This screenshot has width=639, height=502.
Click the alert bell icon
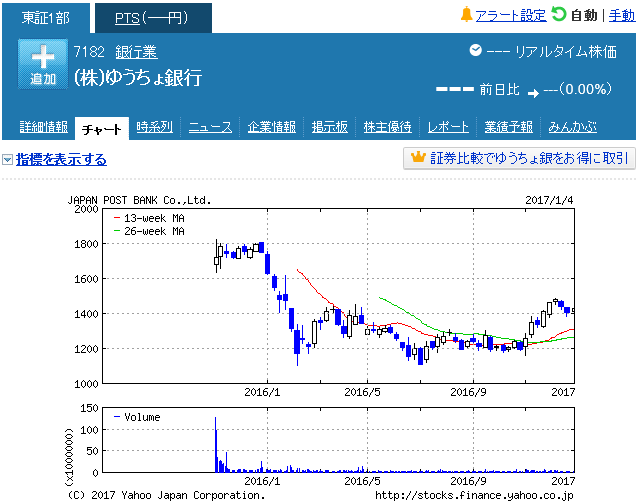[x=465, y=15]
